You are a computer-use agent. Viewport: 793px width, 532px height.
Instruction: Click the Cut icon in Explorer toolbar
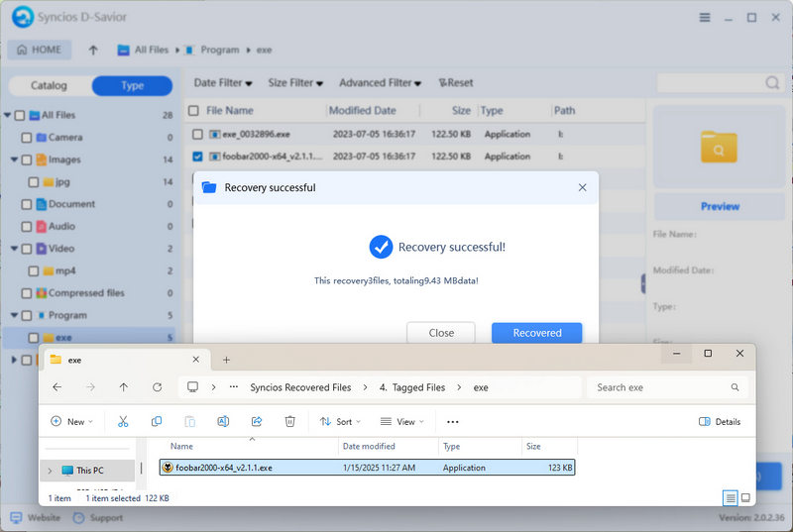[x=123, y=421]
